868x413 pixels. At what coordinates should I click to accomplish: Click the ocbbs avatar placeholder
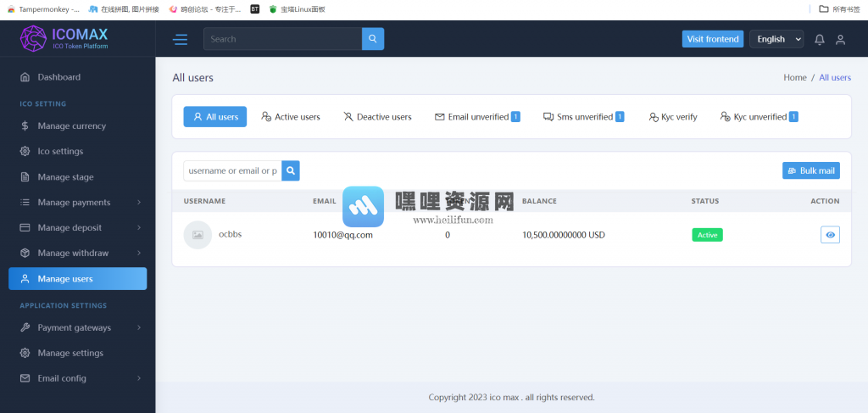(x=198, y=235)
